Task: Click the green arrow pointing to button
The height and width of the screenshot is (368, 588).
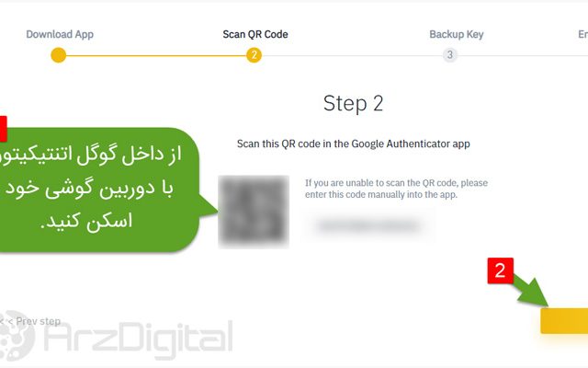Action: 532,291
